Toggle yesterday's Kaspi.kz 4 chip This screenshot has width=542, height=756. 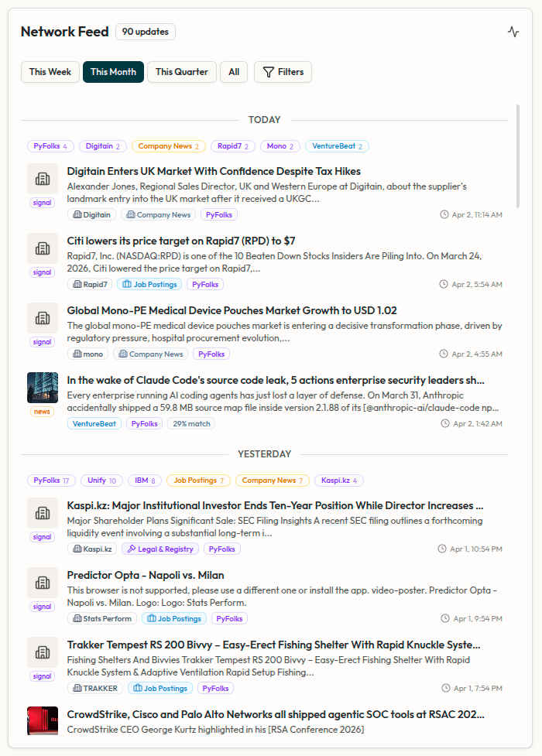(339, 481)
